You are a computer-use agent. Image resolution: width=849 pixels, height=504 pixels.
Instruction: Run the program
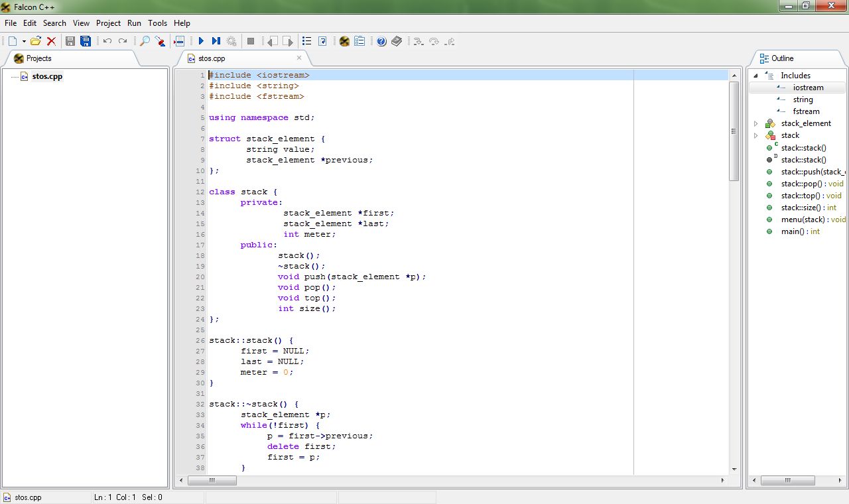pyautogui.click(x=201, y=40)
